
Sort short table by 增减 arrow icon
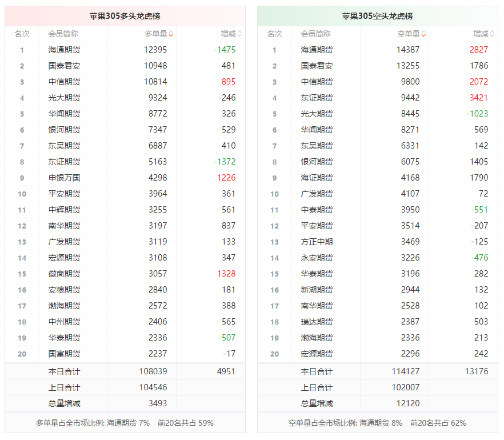[x=492, y=34]
